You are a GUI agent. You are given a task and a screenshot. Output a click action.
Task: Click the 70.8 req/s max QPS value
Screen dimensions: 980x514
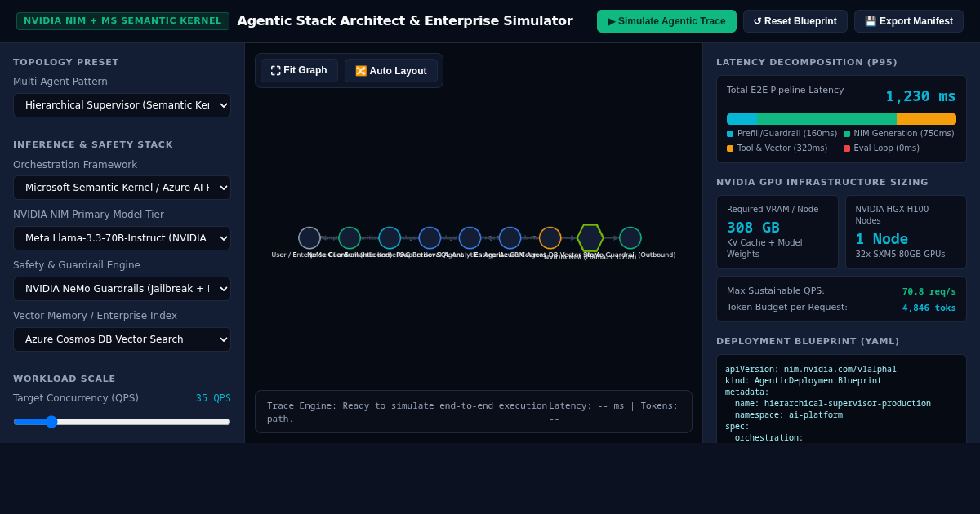929,291
